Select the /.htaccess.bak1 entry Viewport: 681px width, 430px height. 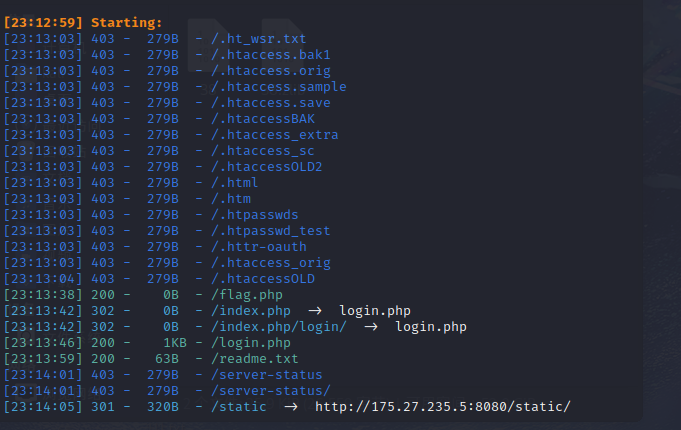pyautogui.click(x=271, y=55)
